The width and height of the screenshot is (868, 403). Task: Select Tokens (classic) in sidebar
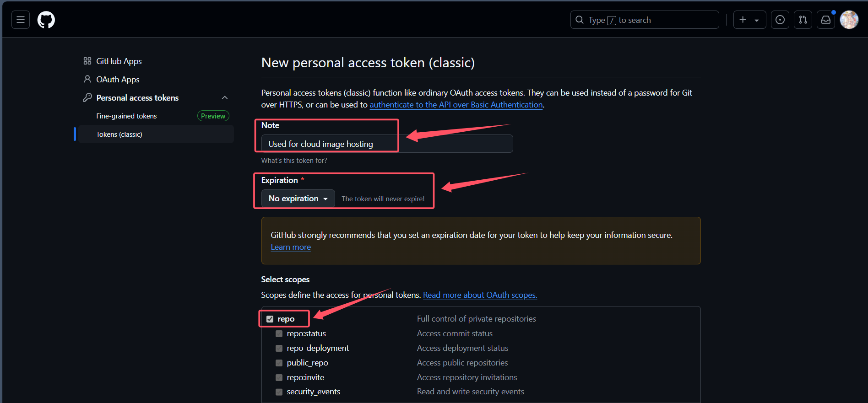(119, 134)
